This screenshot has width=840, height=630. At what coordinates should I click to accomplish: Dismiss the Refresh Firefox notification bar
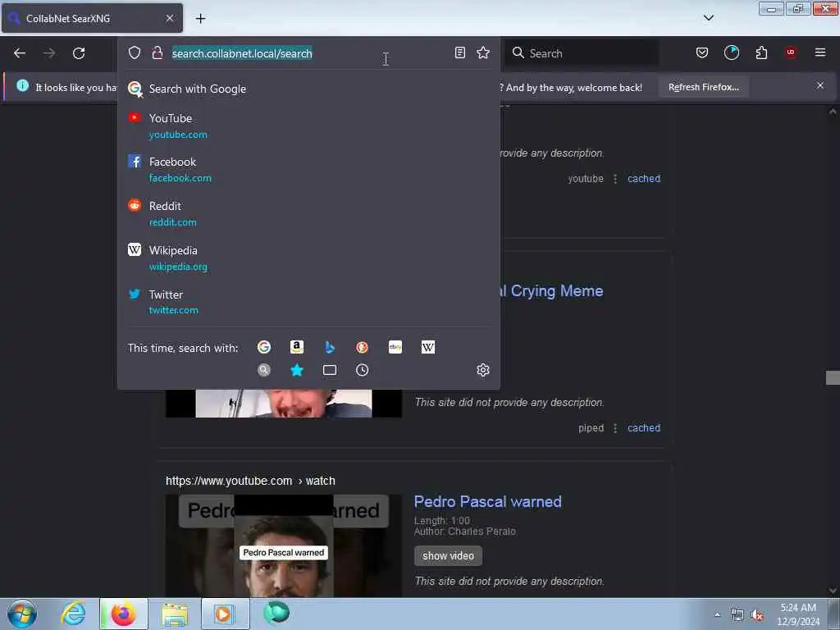pyautogui.click(x=819, y=85)
